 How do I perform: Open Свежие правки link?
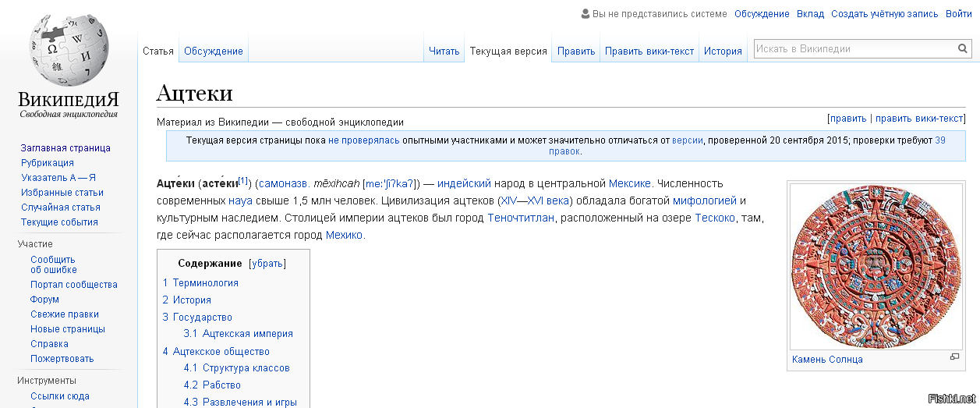point(65,314)
